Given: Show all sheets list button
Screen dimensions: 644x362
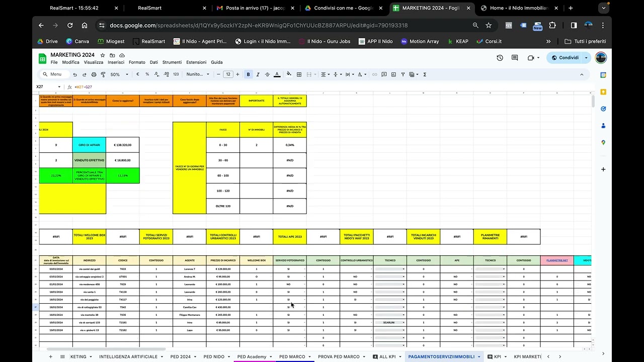Looking at the screenshot, I should 62,356.
